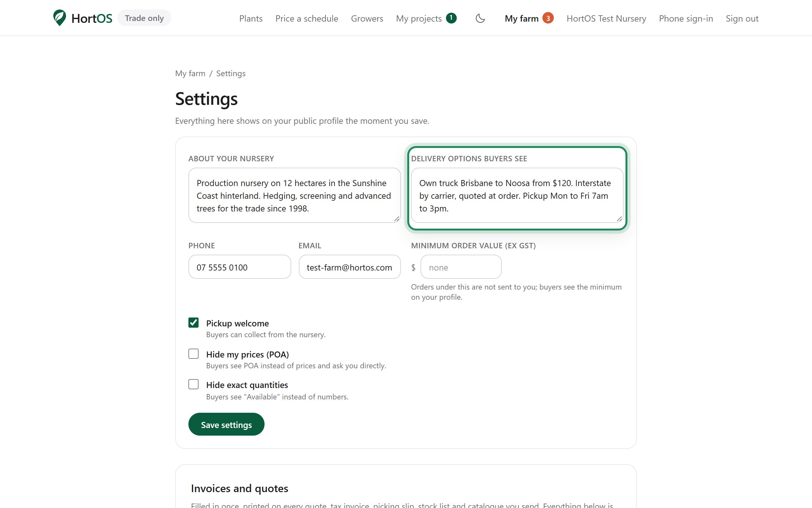The width and height of the screenshot is (812, 508).
Task: Click the dollar sign before minimum order
Action: 413,267
